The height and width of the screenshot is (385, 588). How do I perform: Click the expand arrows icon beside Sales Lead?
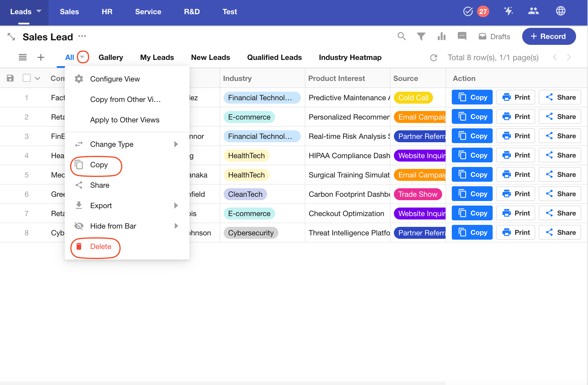pyautogui.click(x=11, y=37)
